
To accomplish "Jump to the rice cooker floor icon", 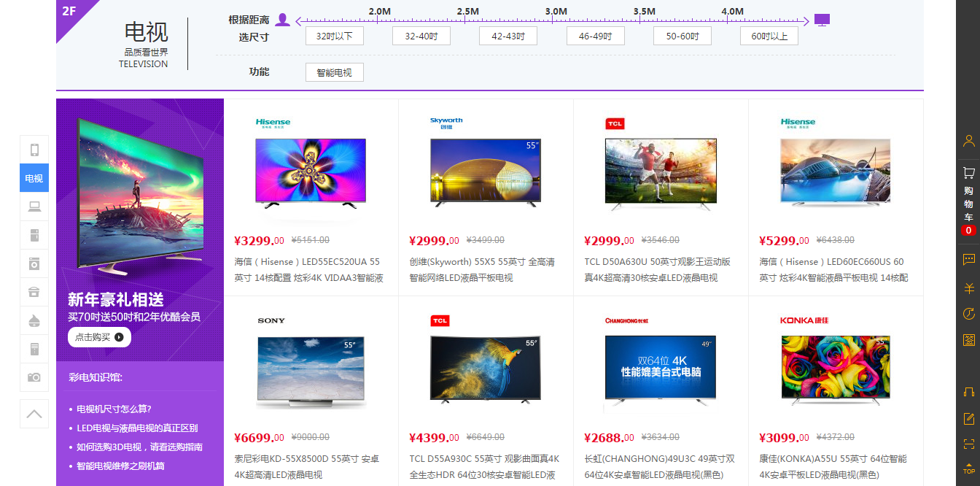I will tap(34, 292).
